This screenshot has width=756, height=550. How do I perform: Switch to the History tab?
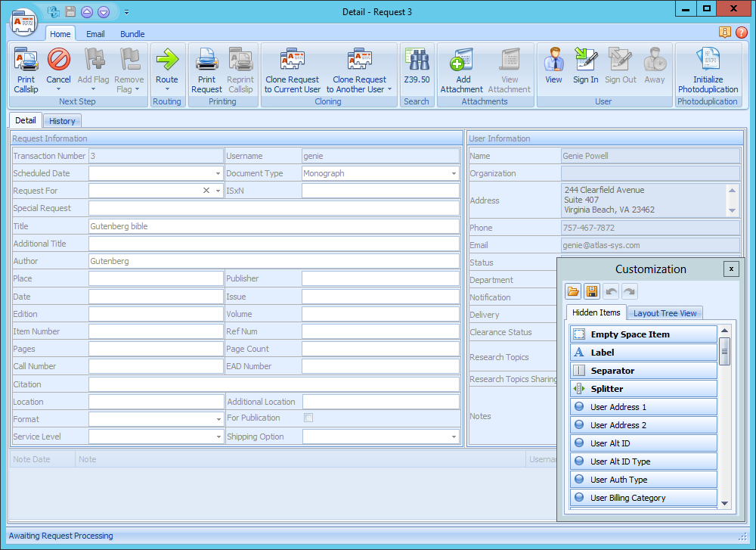(62, 121)
